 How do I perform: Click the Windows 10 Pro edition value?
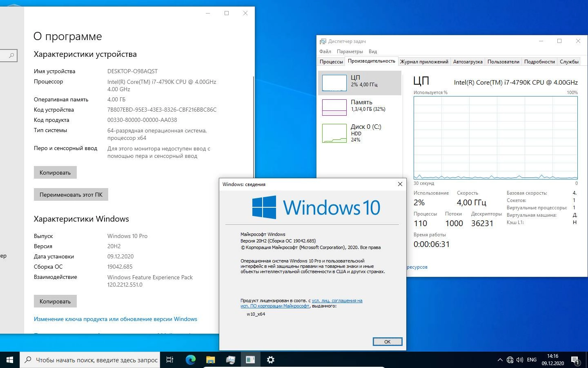point(127,236)
